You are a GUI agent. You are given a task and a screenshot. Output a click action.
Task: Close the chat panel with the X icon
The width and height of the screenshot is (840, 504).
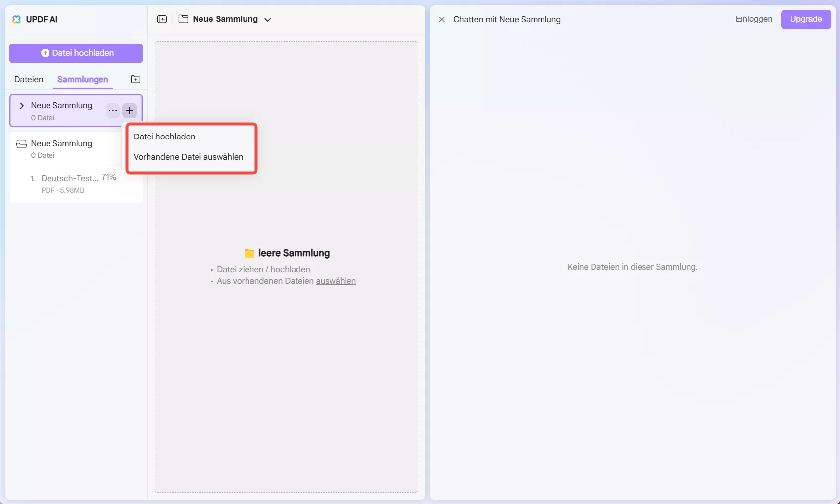441,19
